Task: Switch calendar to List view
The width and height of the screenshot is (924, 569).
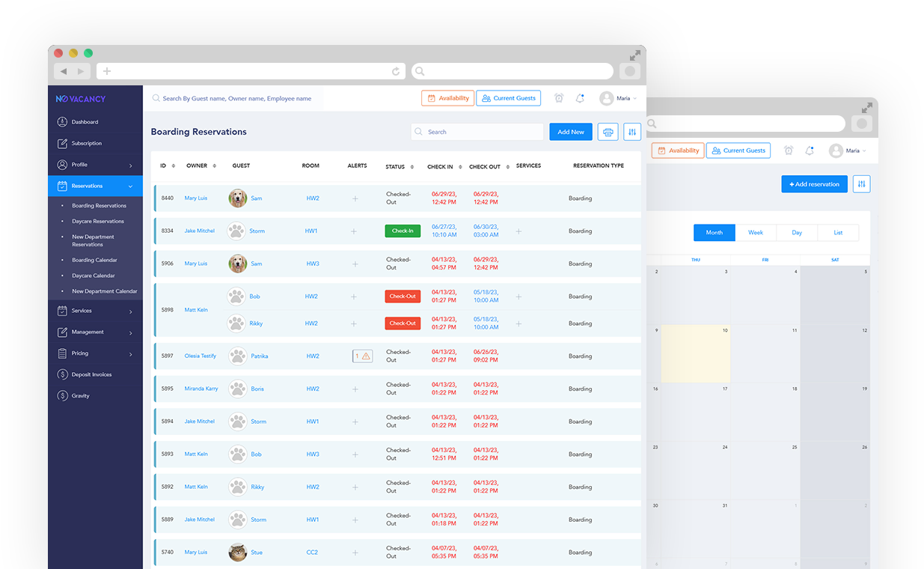Action: (x=838, y=233)
